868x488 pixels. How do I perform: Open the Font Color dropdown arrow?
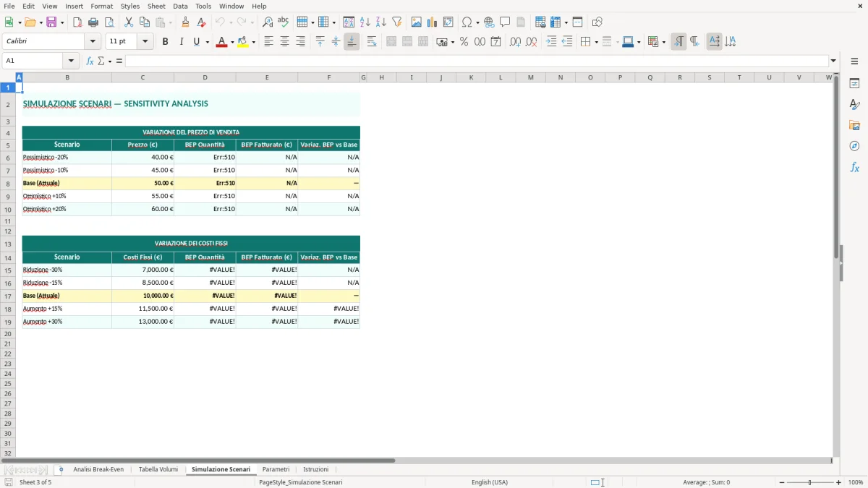click(232, 42)
